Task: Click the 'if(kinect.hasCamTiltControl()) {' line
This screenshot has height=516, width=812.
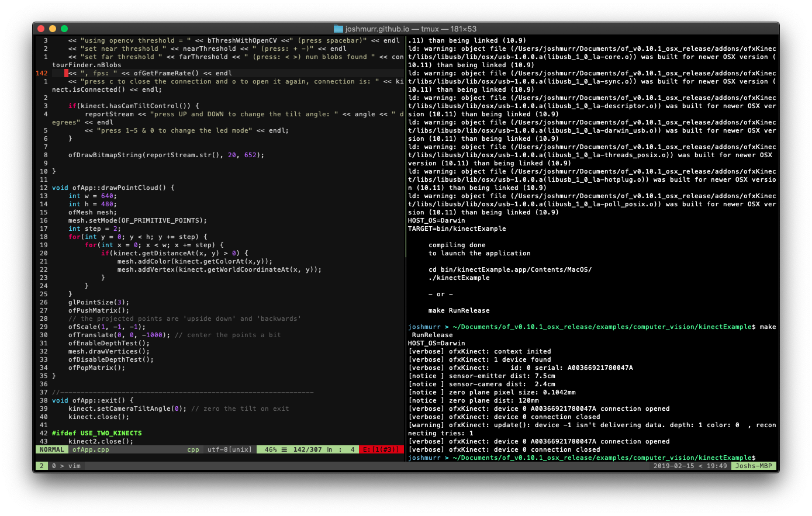Action: coord(133,106)
